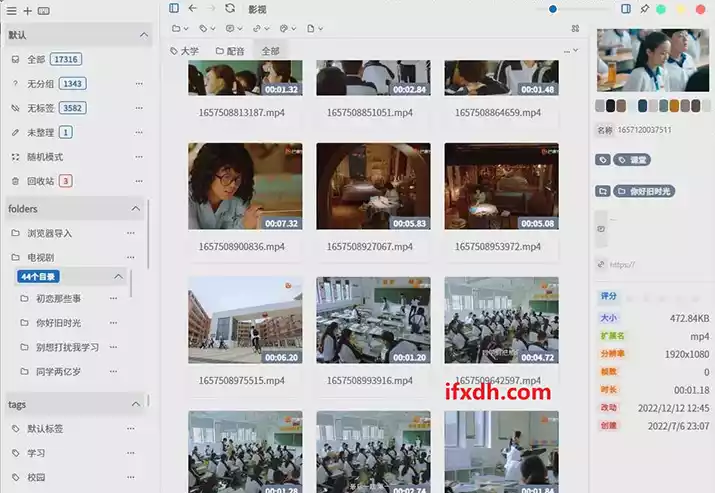Viewport: 715px width, 493px height.
Task: Click the move-to-folder icon in inspector
Action: 603,191
